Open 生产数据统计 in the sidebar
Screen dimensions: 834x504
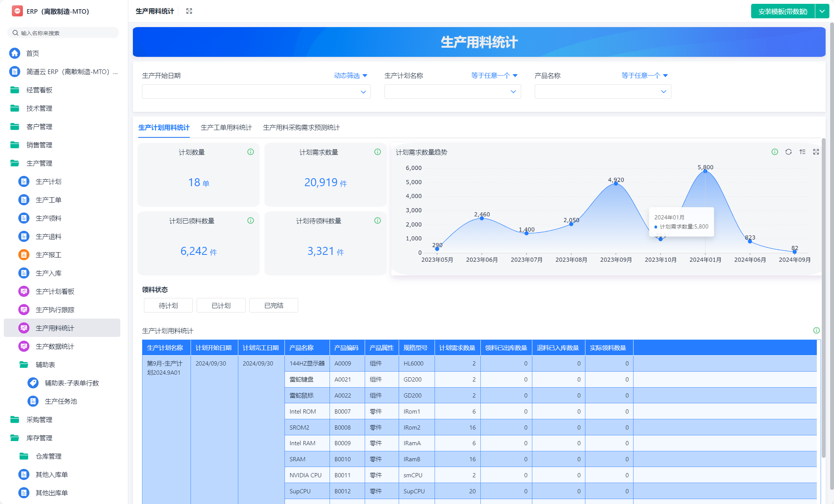55,346
